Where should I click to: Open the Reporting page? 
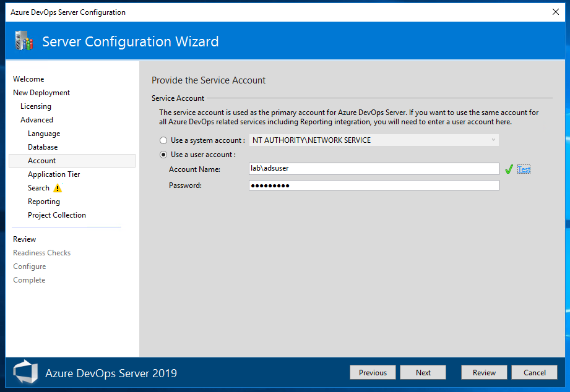click(44, 202)
